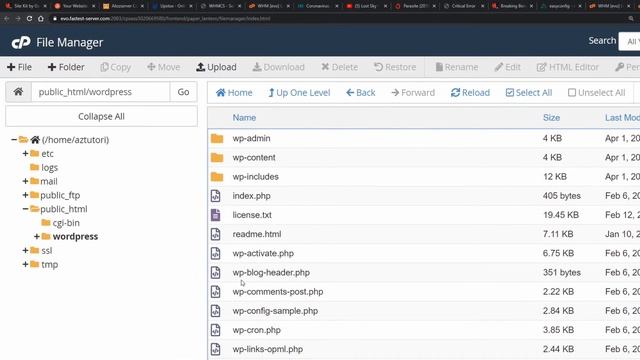Collapse the public_html folder in tree
The image size is (640, 360).
25,209
